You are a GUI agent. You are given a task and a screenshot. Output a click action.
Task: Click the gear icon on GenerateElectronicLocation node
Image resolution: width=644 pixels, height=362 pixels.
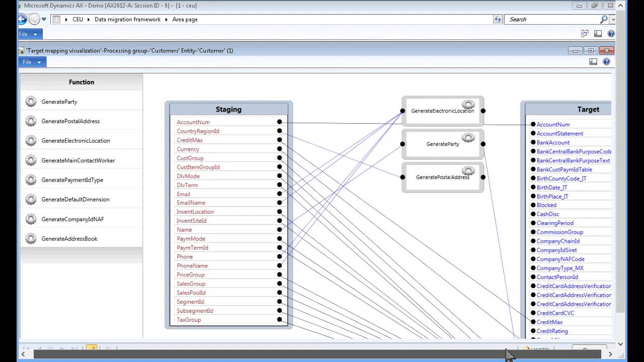[x=468, y=105]
